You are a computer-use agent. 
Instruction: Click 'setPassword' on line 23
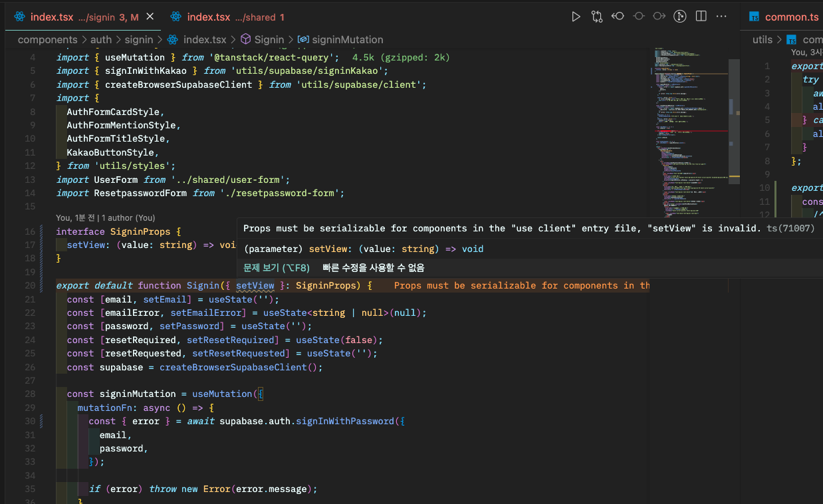tap(189, 326)
